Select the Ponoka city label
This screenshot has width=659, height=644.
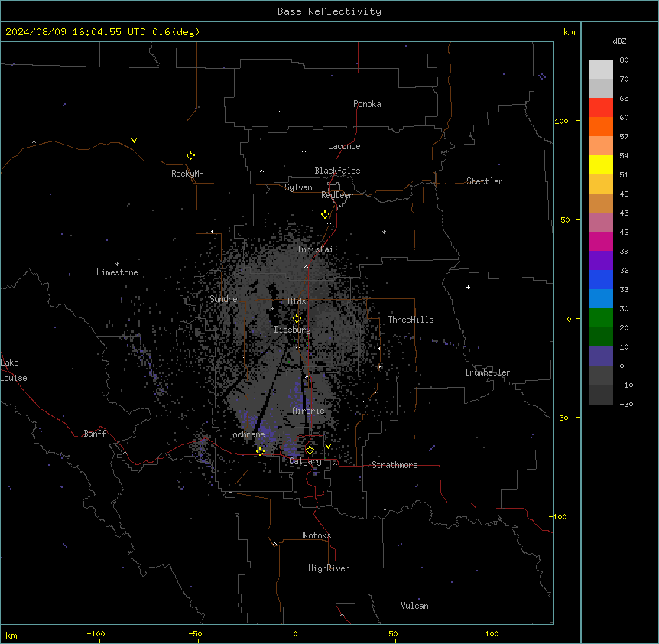pos(367,104)
